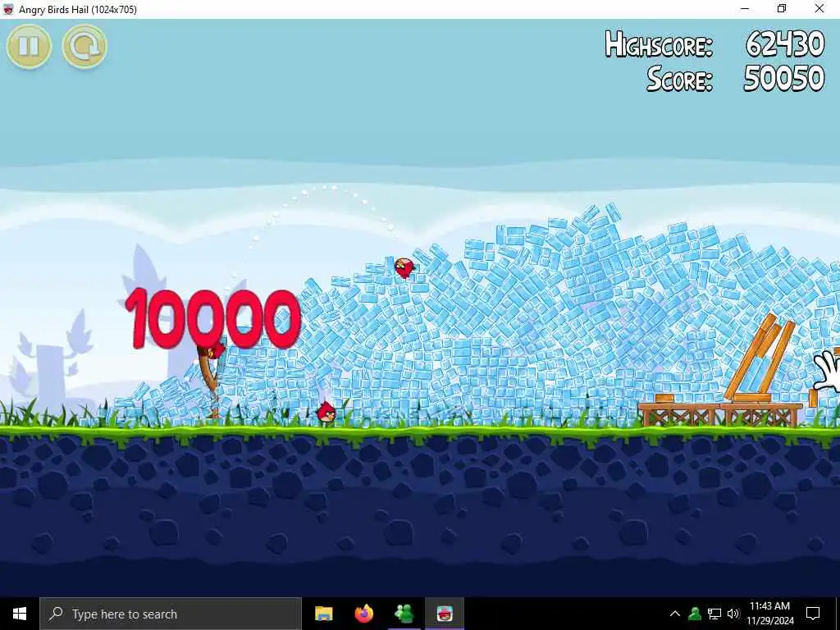Launch Firefox from the taskbar
Image resolution: width=840 pixels, height=630 pixels.
(363, 614)
